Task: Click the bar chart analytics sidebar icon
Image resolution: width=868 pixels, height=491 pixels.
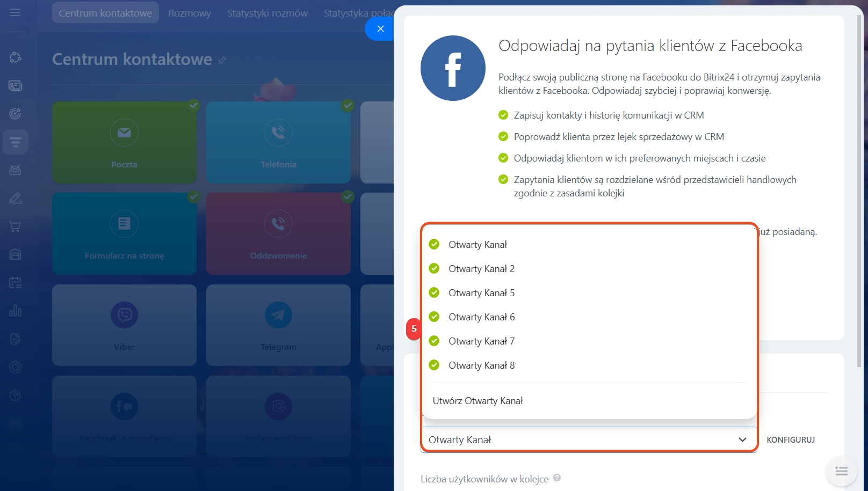Action: [x=15, y=311]
